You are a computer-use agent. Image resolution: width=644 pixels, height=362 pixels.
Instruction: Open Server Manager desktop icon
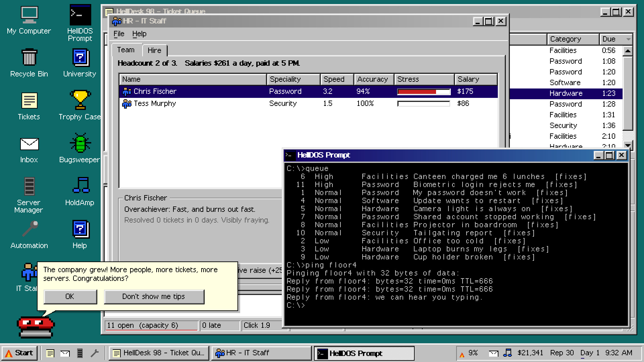[x=29, y=195]
